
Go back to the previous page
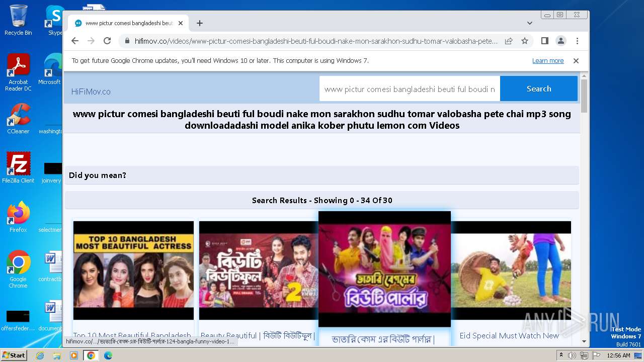[75, 41]
